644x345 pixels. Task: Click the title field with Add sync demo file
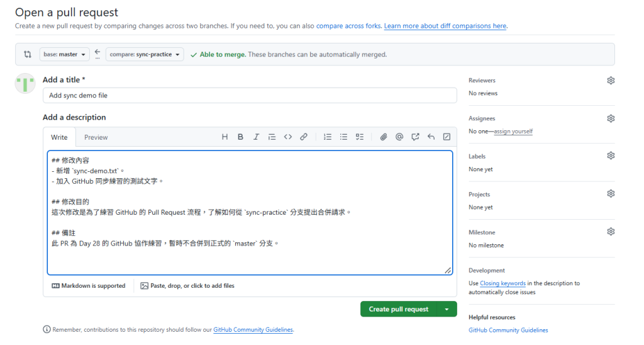[x=250, y=96]
